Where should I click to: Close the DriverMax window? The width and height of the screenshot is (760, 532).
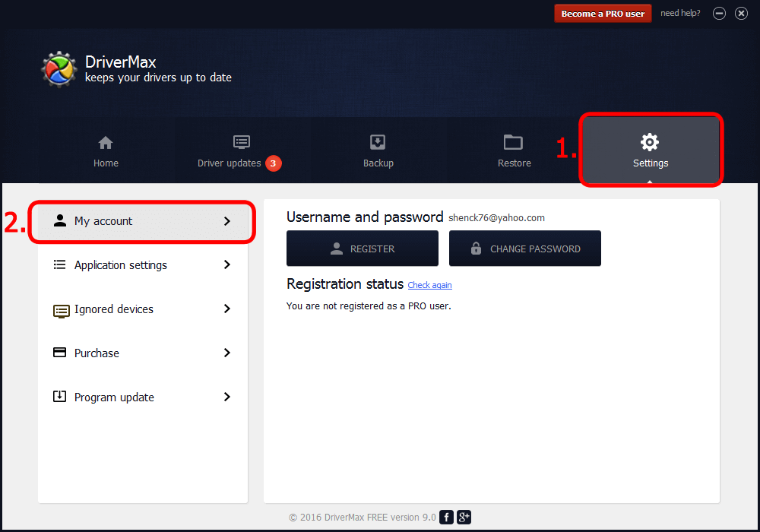click(x=741, y=14)
